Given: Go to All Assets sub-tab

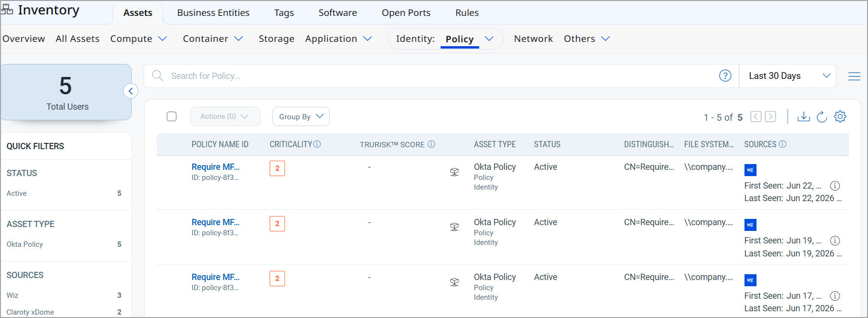Looking at the screenshot, I should point(77,38).
